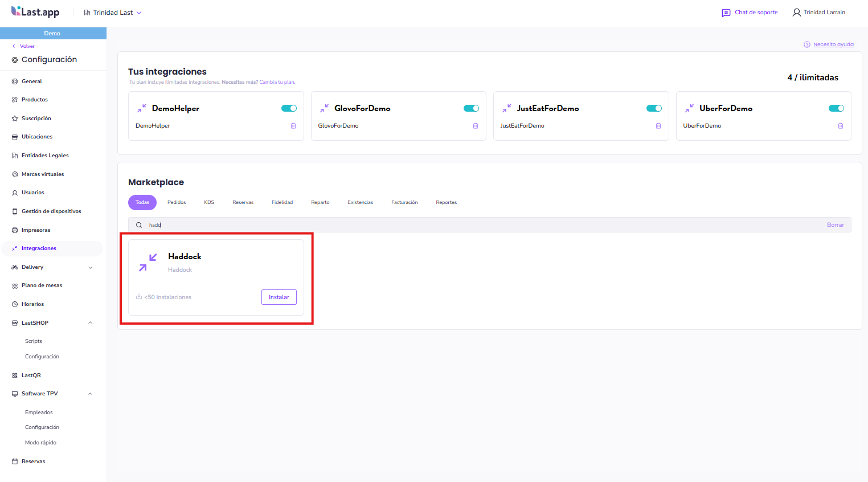
Task: Click the Haddock integration arrows icon
Action: [x=148, y=263]
